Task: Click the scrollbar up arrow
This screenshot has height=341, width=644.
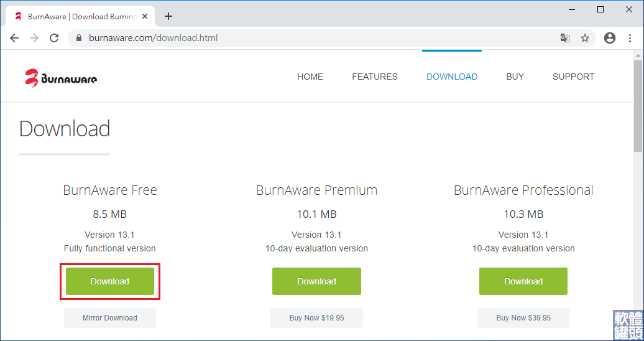Action: tap(638, 55)
